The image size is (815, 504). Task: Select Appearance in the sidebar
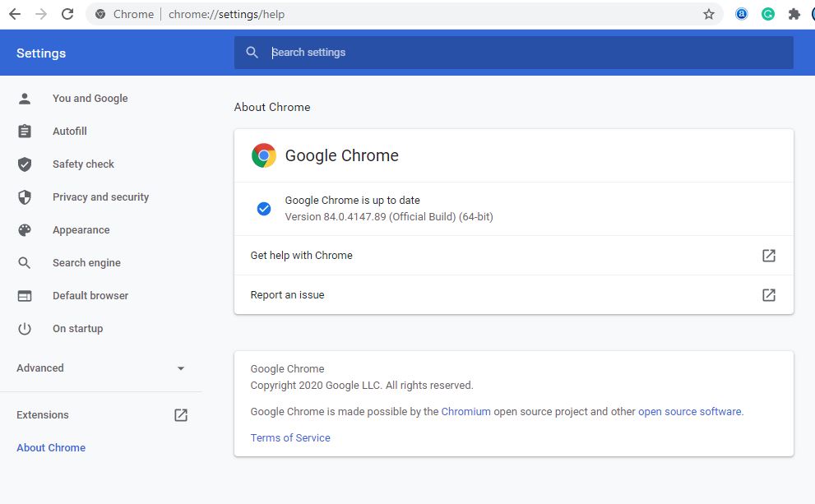coord(81,230)
